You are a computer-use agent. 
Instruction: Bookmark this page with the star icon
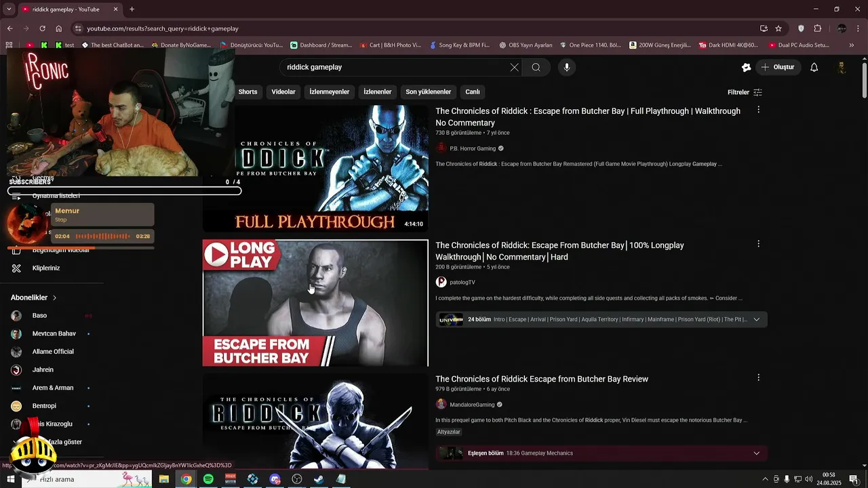coord(778,28)
